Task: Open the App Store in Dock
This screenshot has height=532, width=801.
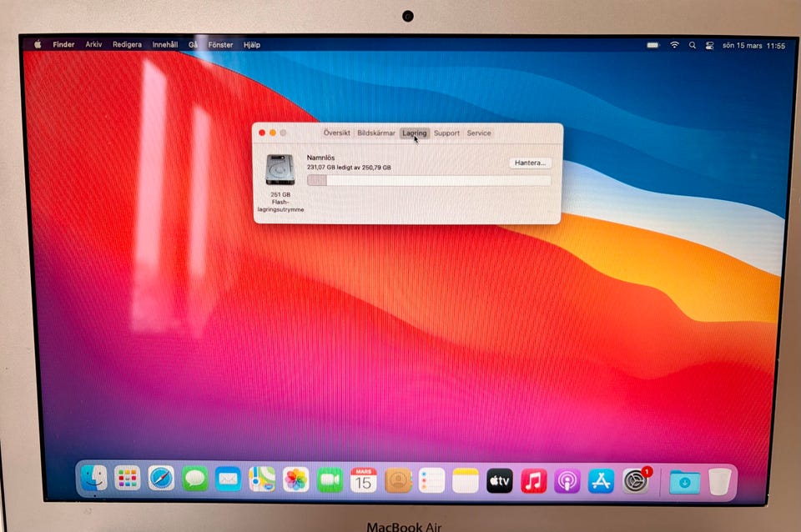Action: (601, 481)
